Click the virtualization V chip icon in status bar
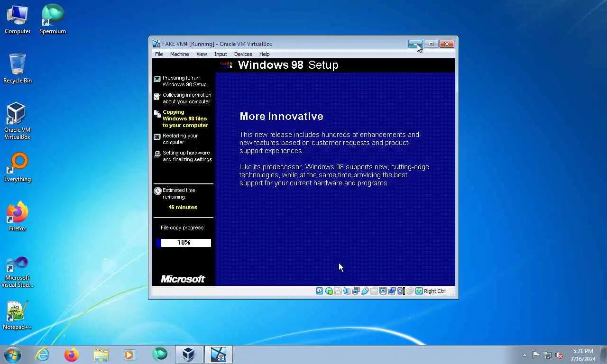Viewport: 607px width, 364px height. (x=401, y=291)
